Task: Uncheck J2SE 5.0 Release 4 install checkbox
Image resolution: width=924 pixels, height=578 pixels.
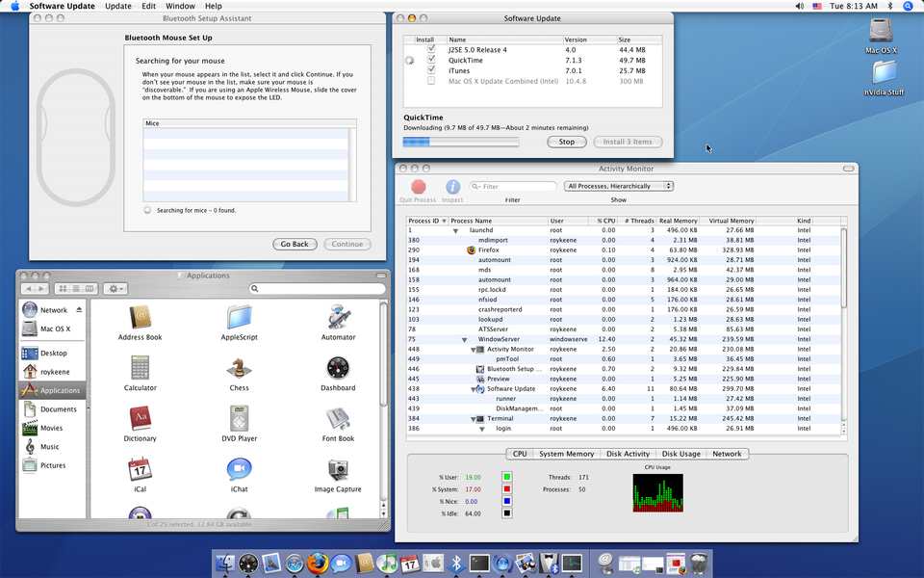Action: (431, 49)
